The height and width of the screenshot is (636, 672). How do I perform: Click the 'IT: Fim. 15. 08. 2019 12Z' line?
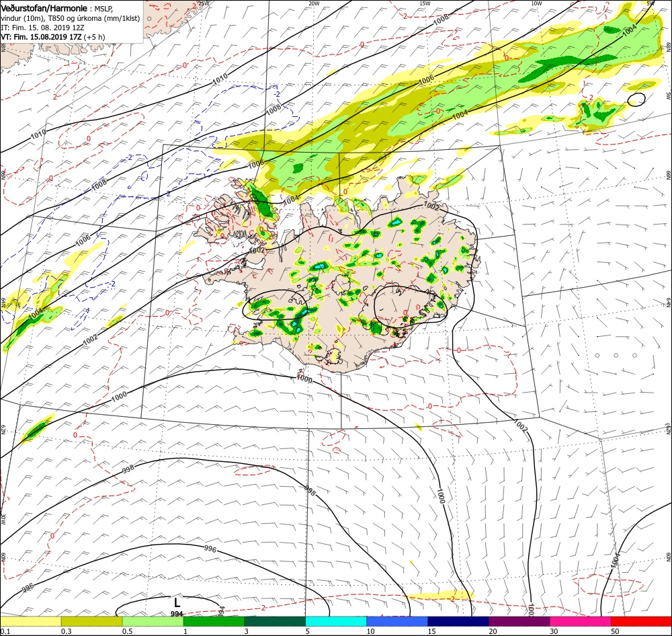(x=42, y=28)
